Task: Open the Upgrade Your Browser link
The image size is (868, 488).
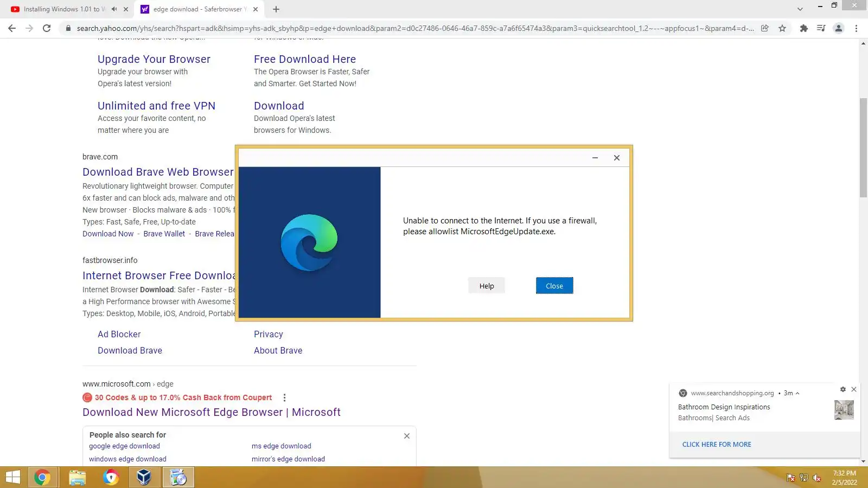Action: point(154,59)
